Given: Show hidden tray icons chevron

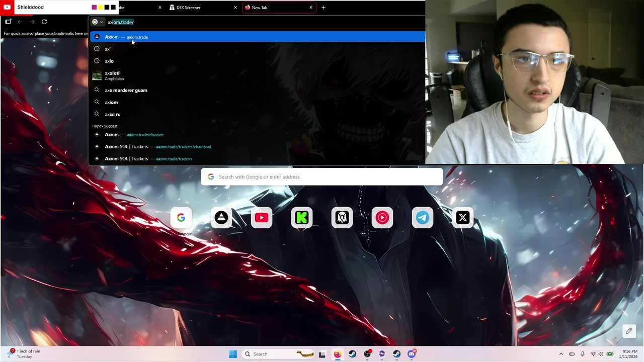Looking at the screenshot, I should coord(561,354).
